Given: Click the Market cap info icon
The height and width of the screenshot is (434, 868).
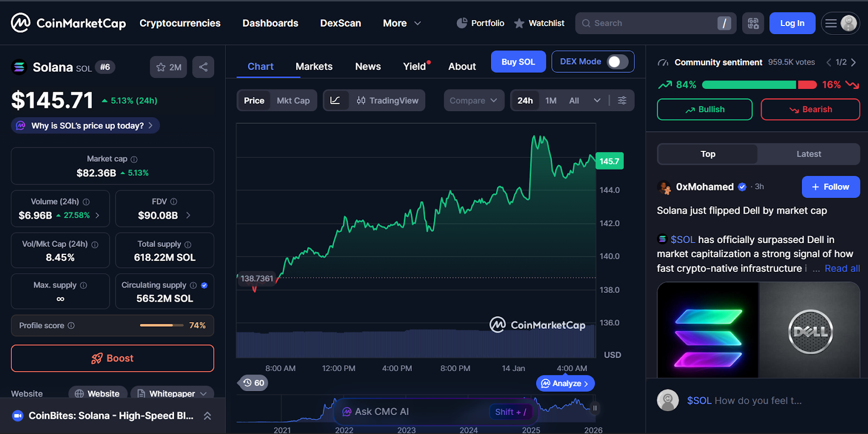Looking at the screenshot, I should [134, 159].
